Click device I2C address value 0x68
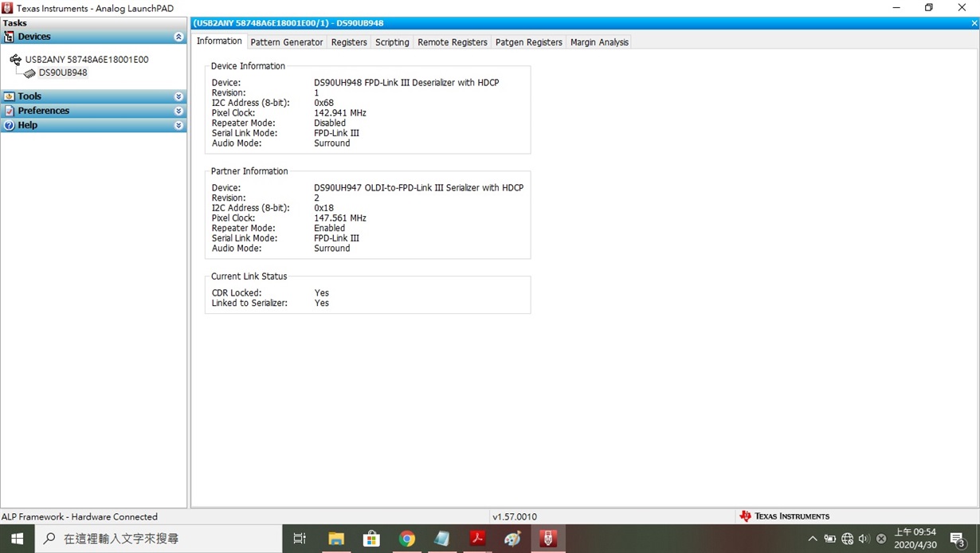The image size is (980, 553). click(x=324, y=103)
